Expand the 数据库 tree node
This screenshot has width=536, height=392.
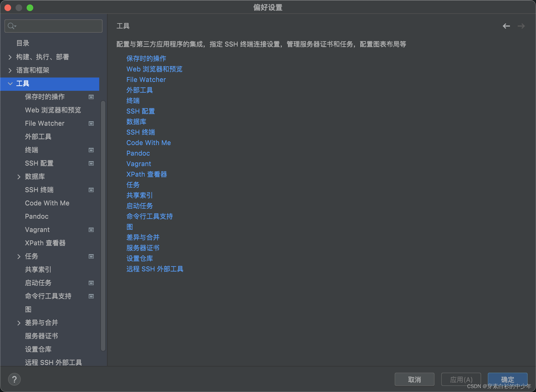(x=19, y=176)
